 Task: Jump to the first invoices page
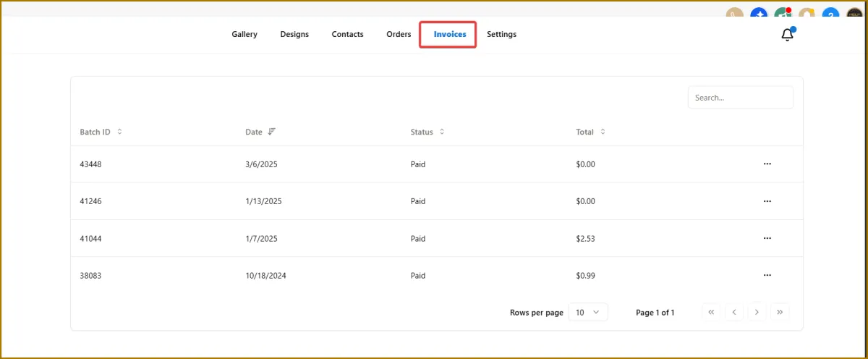point(711,312)
